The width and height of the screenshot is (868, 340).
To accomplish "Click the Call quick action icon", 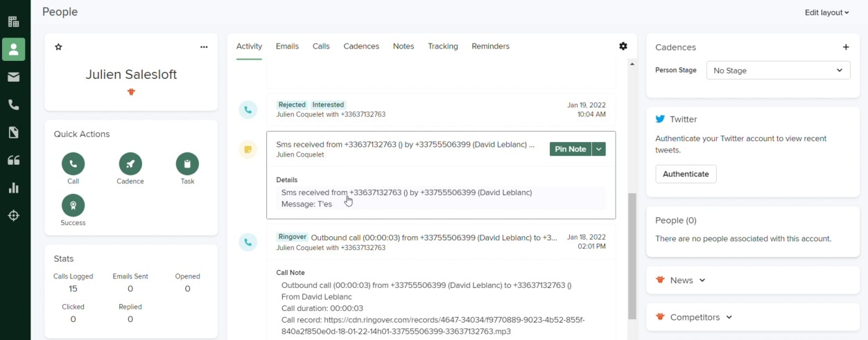I will tap(73, 164).
